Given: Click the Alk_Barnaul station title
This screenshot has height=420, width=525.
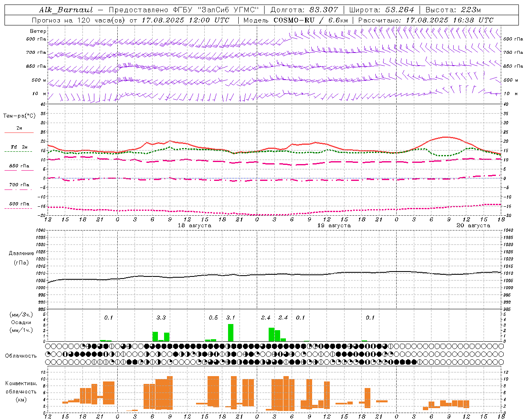Looking at the screenshot, I should [66, 10].
